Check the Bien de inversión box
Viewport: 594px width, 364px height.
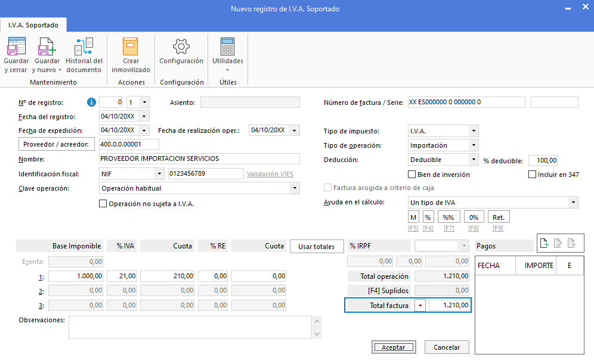(x=412, y=175)
